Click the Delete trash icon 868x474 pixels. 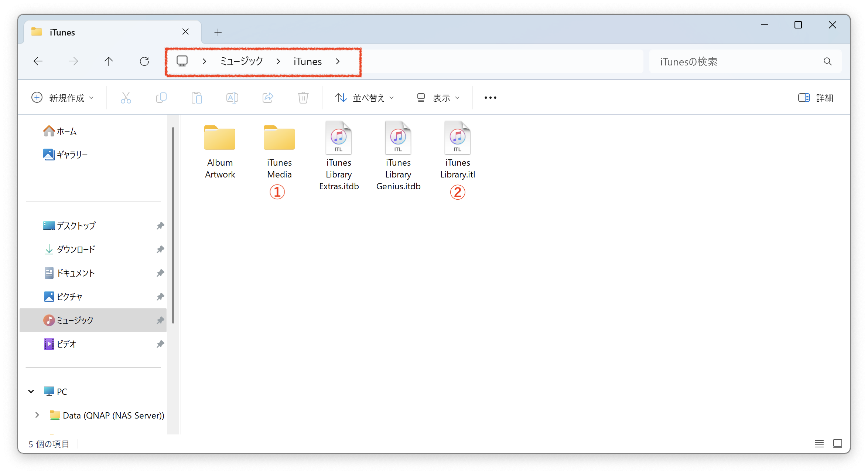coord(303,98)
